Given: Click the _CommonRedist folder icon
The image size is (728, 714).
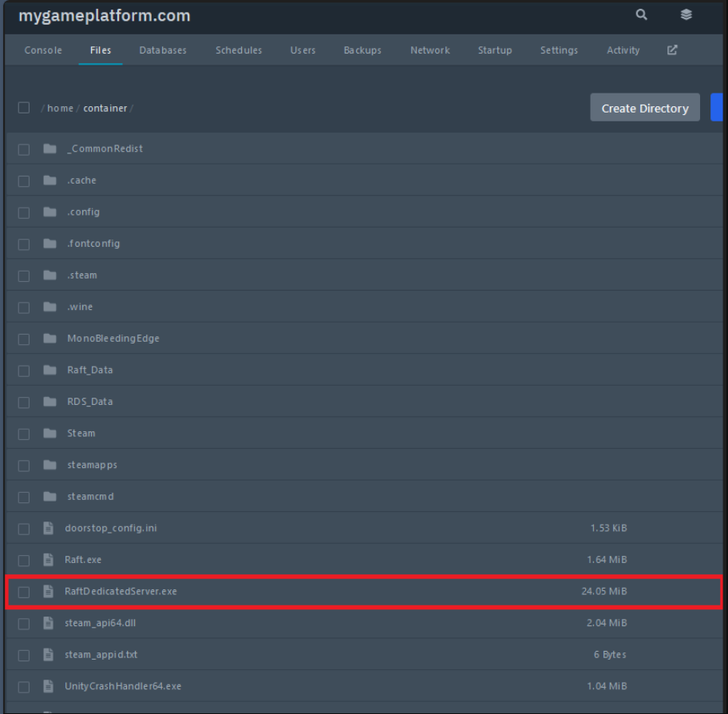Looking at the screenshot, I should pos(49,149).
